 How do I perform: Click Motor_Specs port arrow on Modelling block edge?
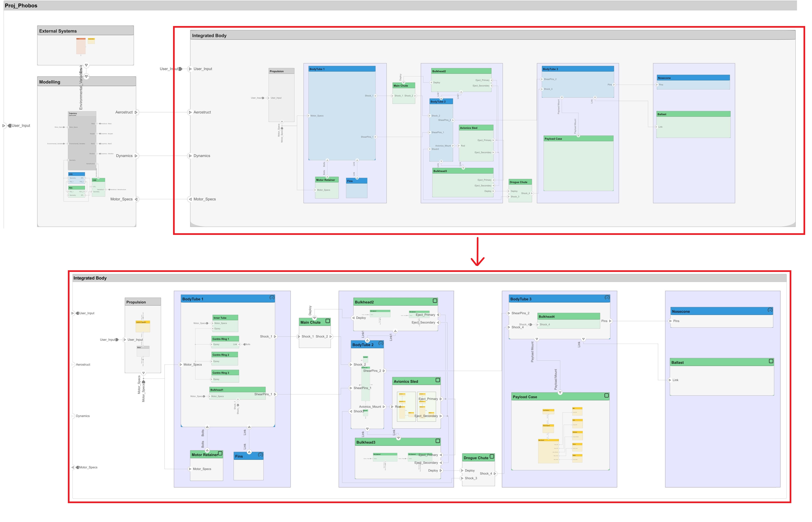136,199
